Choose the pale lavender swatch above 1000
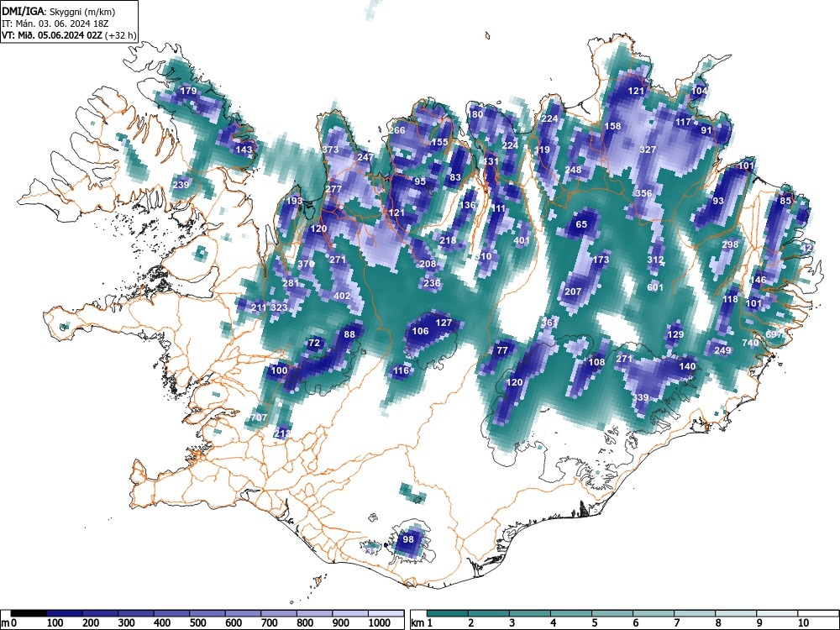Viewport: 840px width, 630px height. tap(386, 613)
